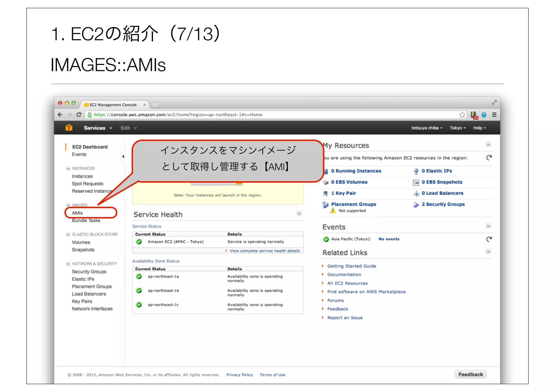Screen dimensions: 555x392
Task: Open Getting Started Guide link
Action: pyautogui.click(x=352, y=266)
